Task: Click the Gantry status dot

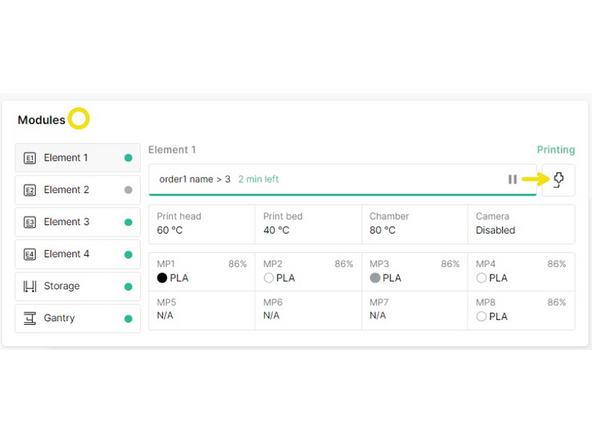Action: point(128,319)
